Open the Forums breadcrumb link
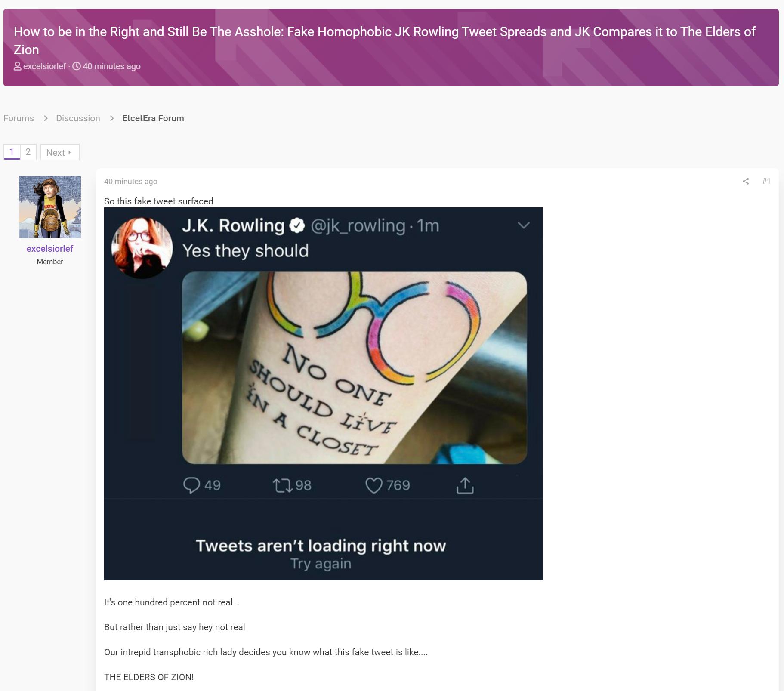 pyautogui.click(x=19, y=118)
